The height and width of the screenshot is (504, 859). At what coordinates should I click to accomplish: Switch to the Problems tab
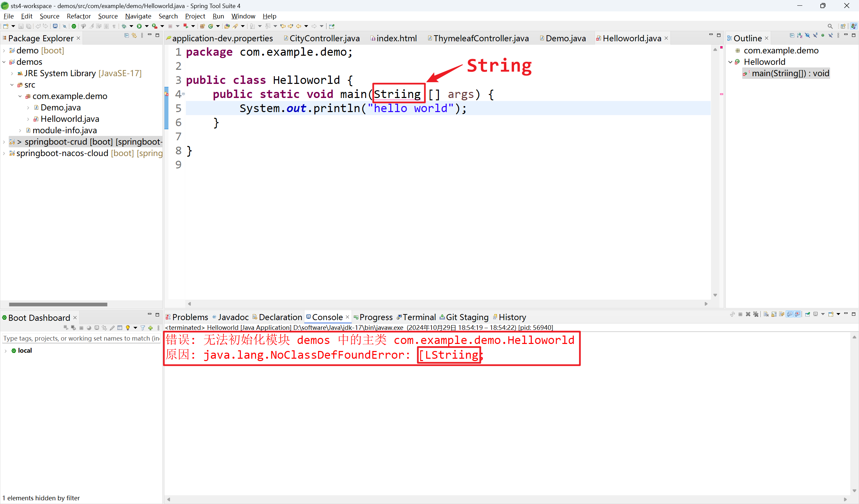pos(187,317)
